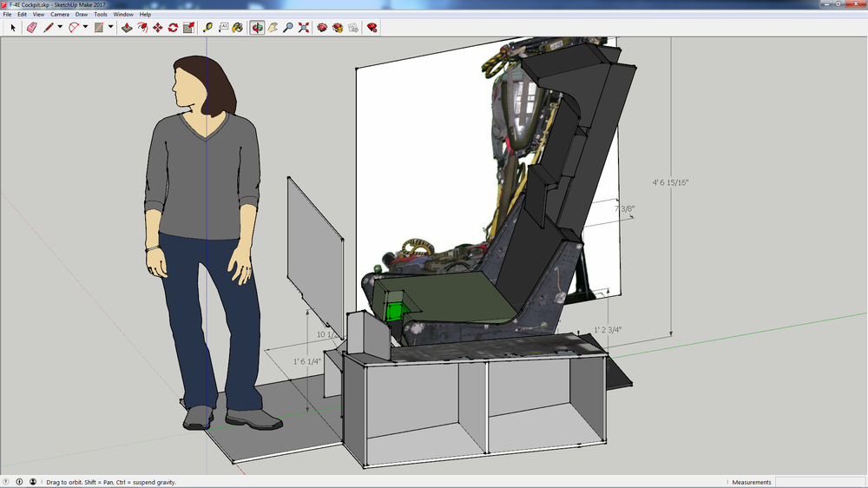Image resolution: width=868 pixels, height=488 pixels.
Task: Open the Extension Manager ruby icon
Action: click(372, 28)
